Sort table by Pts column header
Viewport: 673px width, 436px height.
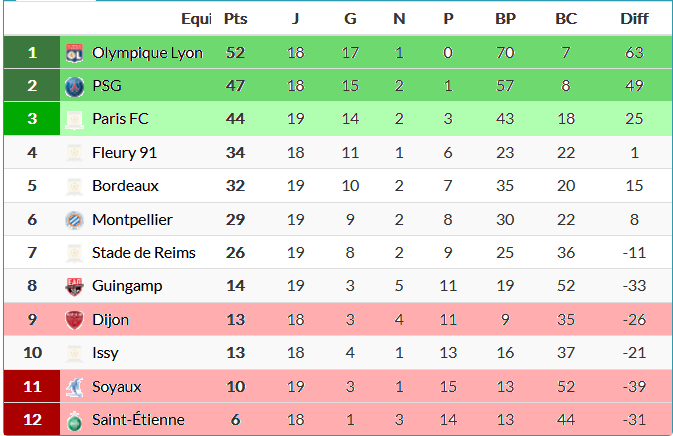click(x=235, y=19)
